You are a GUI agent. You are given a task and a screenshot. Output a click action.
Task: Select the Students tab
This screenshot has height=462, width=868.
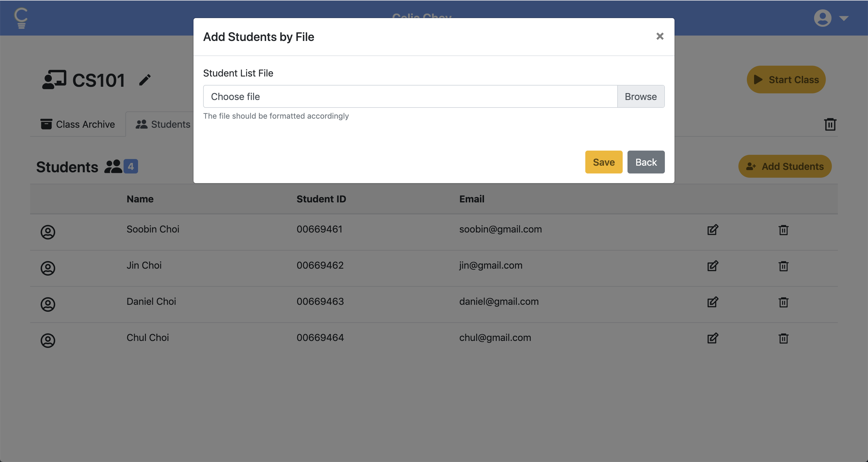coord(163,124)
